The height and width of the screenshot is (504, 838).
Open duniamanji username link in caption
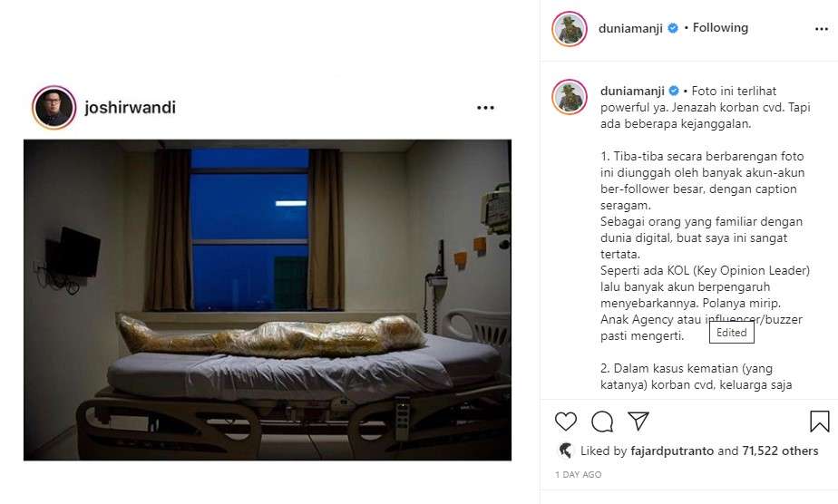pos(632,92)
